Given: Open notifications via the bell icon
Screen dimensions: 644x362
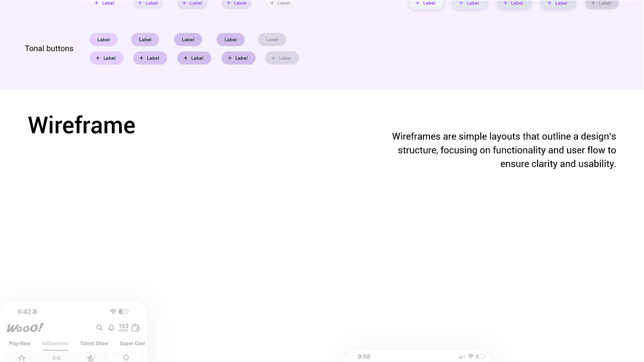Looking at the screenshot, I should click(111, 328).
